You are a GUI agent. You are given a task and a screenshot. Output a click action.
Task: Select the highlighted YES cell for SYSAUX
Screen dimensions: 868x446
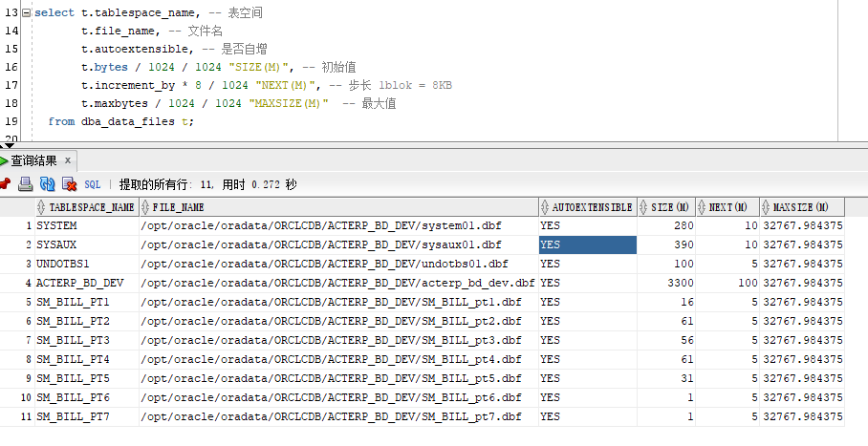587,244
